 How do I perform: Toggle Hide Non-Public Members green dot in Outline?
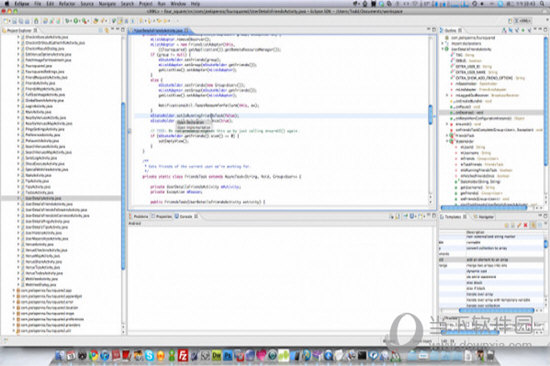click(x=523, y=31)
